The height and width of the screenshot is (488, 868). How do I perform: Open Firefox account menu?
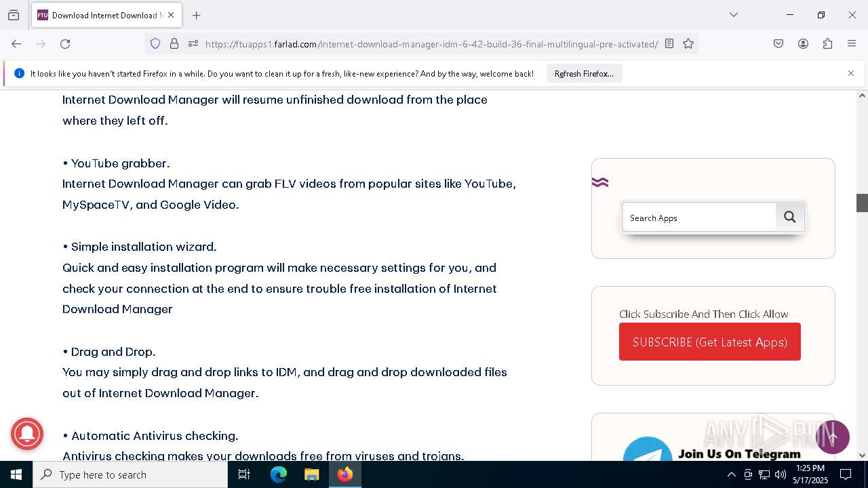pyautogui.click(x=803, y=44)
